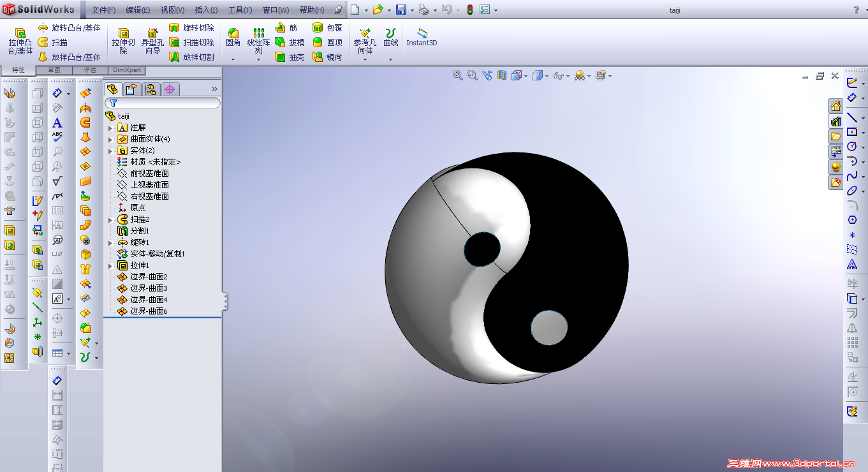This screenshot has height=472, width=868.
Task: Select the 材质 <未指定> tree entry
Action: coord(149,162)
